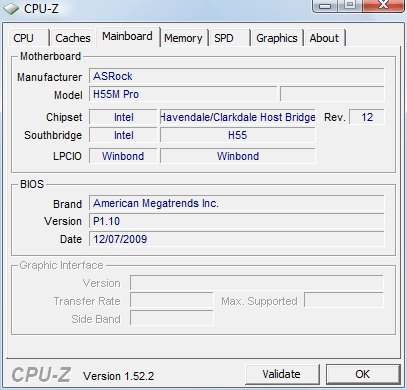Screen dimensions: 407x390
Task: Open the SPD tab
Action: [x=229, y=38]
